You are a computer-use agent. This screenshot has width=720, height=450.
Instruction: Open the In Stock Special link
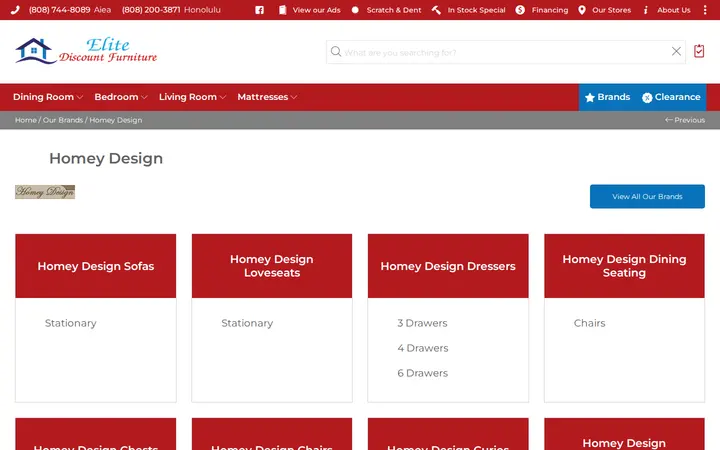(476, 10)
